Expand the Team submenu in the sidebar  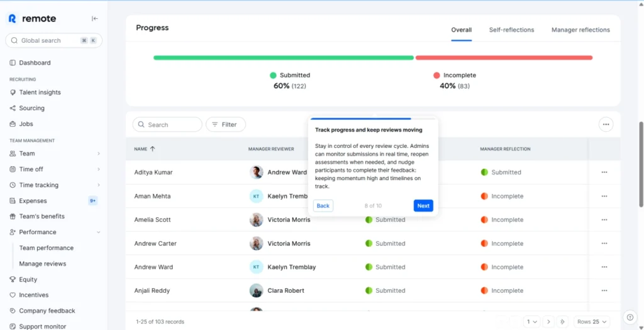coord(99,154)
